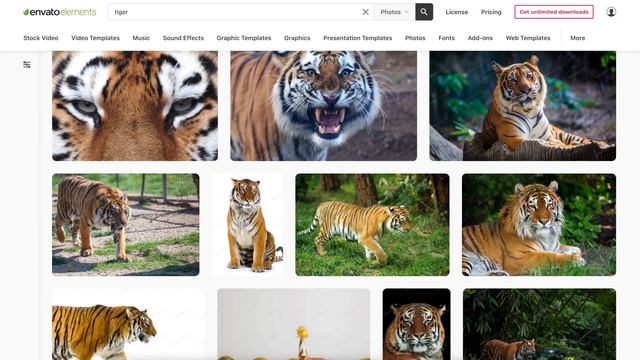Viewport: 640px width, 360px height.
Task: Open the Graphics category
Action: click(297, 38)
